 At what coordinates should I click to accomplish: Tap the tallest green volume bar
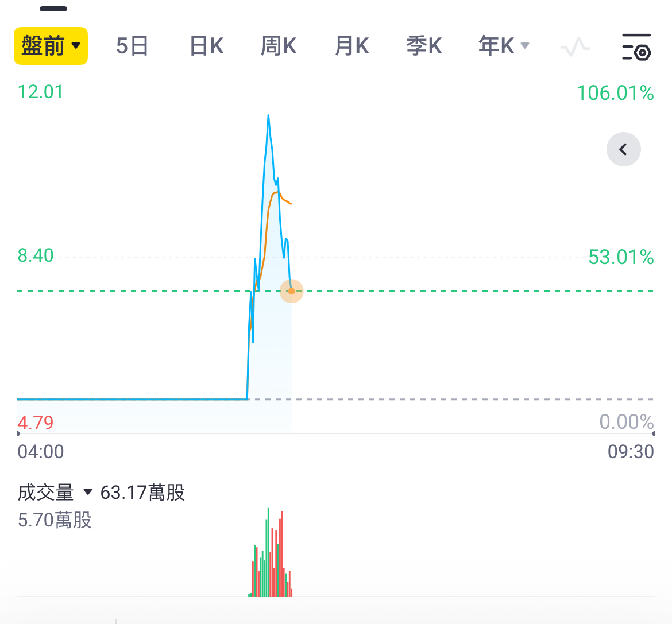point(268,552)
